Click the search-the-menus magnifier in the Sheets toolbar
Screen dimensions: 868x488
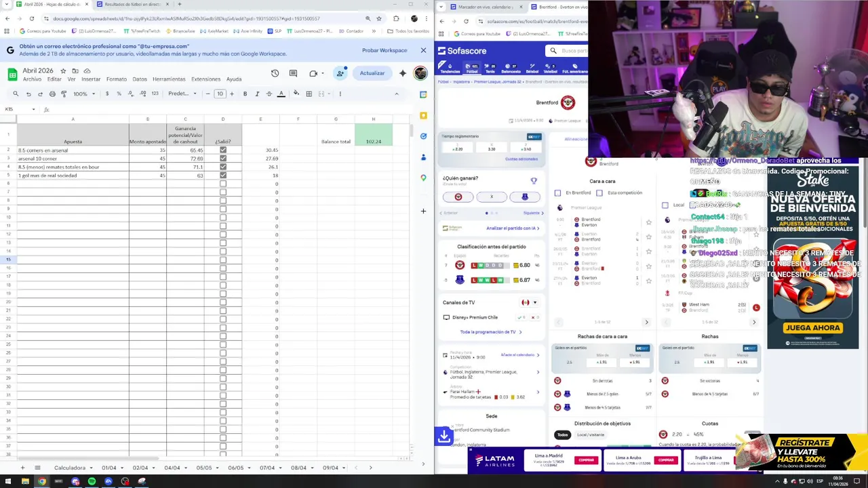click(16, 94)
